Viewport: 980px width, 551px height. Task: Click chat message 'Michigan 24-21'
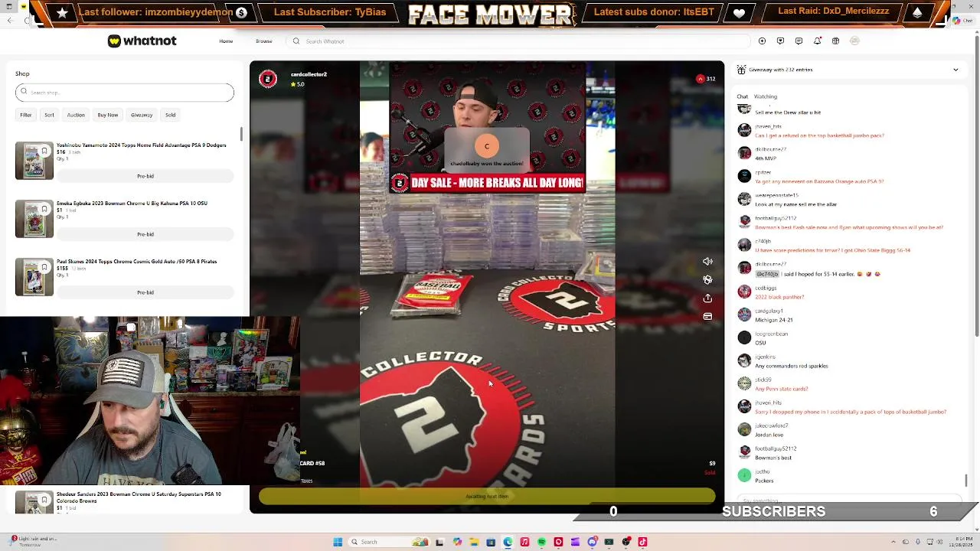[x=774, y=320]
